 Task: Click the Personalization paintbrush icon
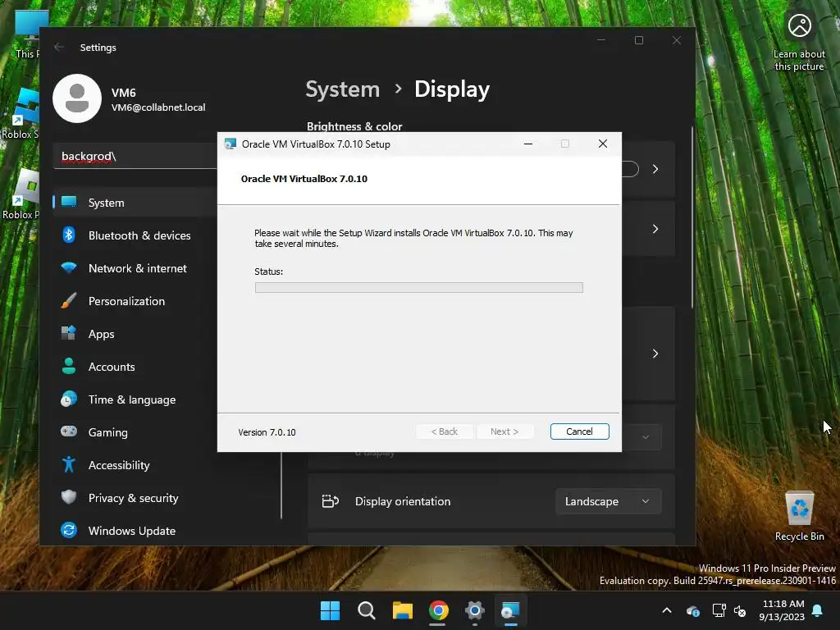[x=69, y=300]
